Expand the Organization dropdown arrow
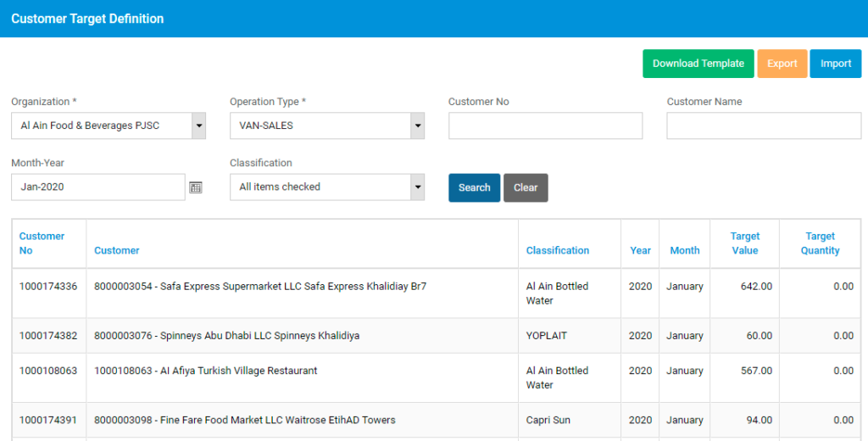The image size is (868, 441). 198,126
